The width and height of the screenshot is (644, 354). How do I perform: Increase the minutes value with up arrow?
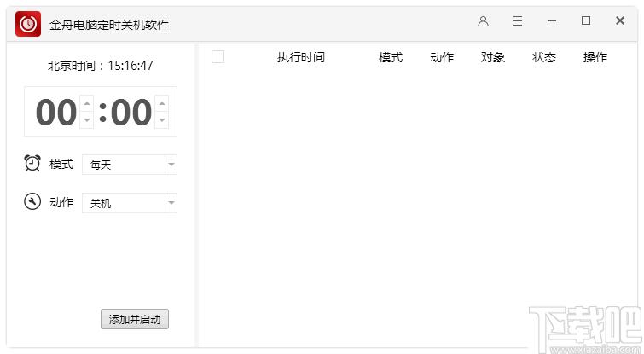162,103
